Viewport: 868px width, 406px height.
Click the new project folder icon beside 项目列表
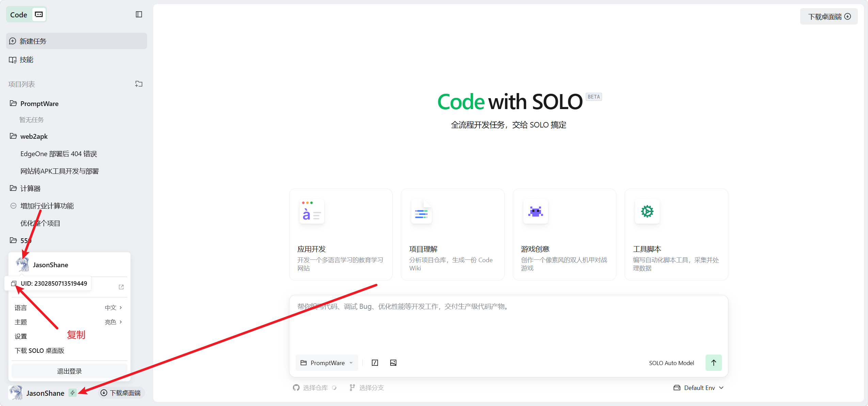[139, 84]
